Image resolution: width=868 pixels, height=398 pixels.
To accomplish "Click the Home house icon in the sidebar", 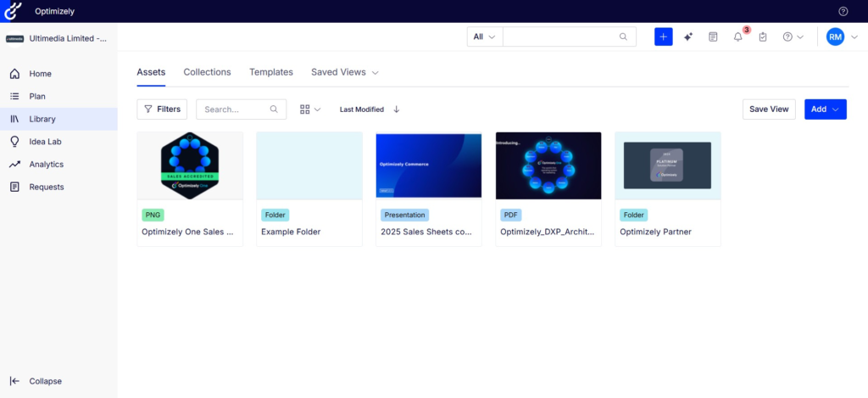I will coord(15,74).
